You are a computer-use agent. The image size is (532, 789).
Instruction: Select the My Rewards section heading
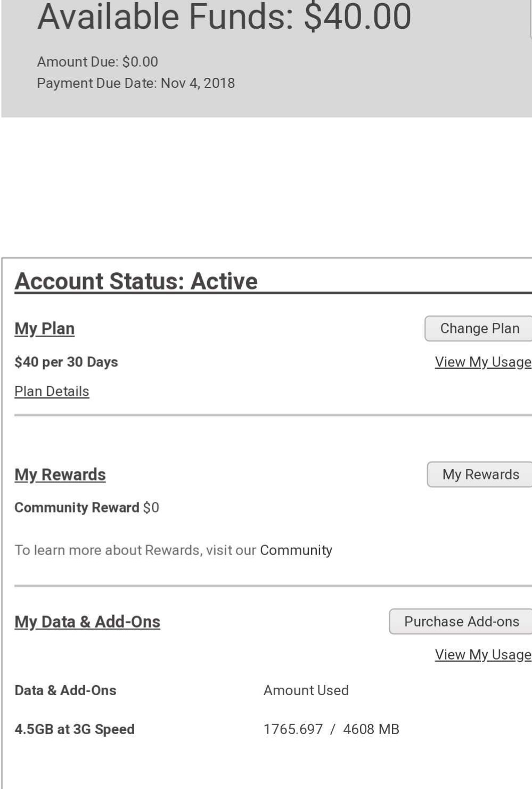[60, 475]
